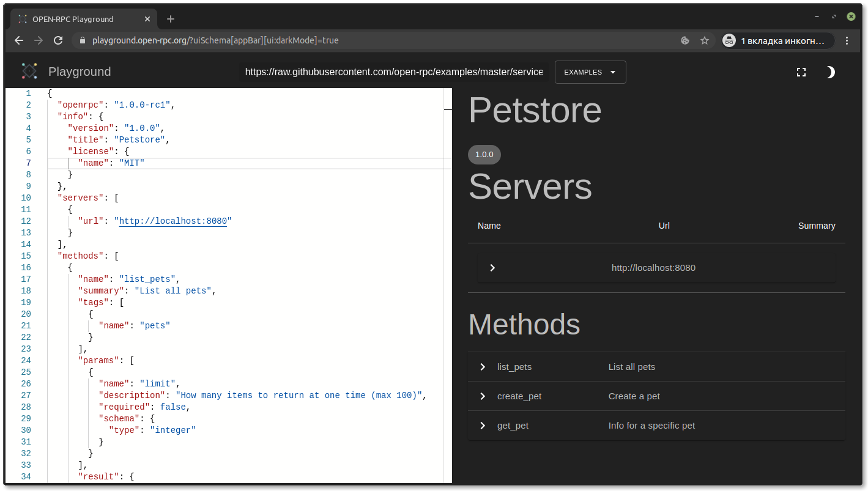Bookmark the page with the star icon
The width and height of the screenshot is (868, 491).
705,40
